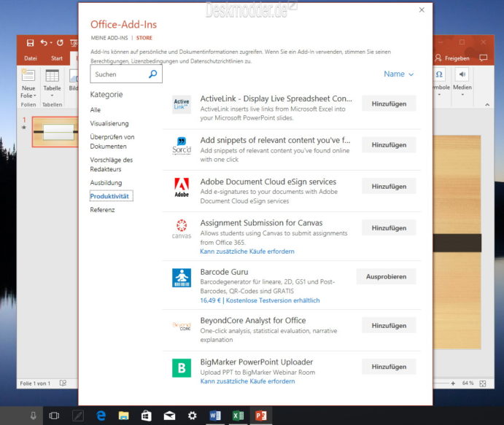Click the ActiveLink add-in logo
Screen dimensions: 504x425
[x=182, y=104]
